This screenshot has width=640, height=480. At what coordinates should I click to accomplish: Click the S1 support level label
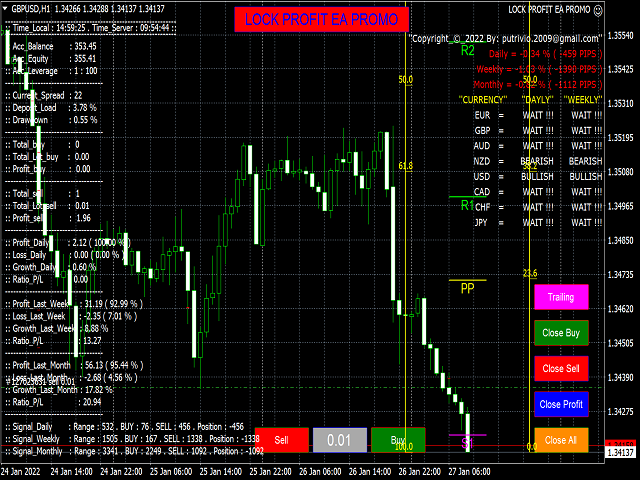point(468,443)
